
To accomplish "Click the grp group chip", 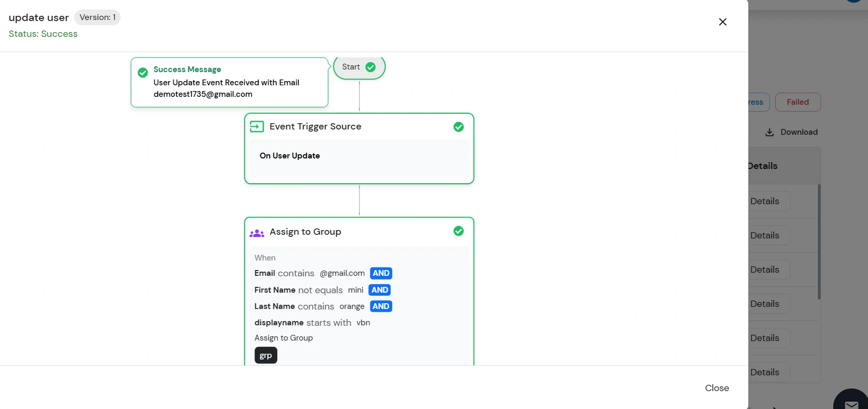I will [266, 355].
